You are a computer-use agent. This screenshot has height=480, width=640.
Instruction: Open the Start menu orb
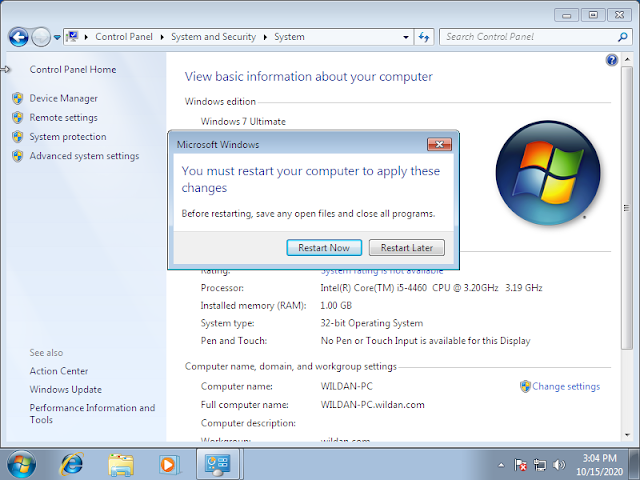pyautogui.click(x=21, y=464)
